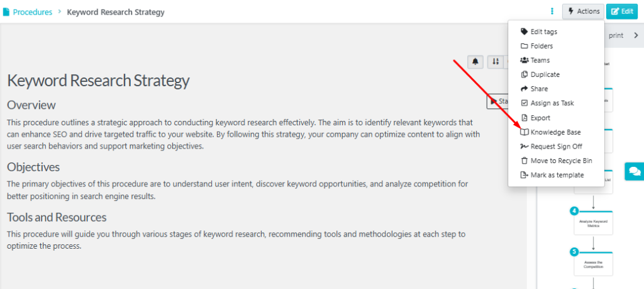Click the sort order arrows icon

click(x=496, y=62)
